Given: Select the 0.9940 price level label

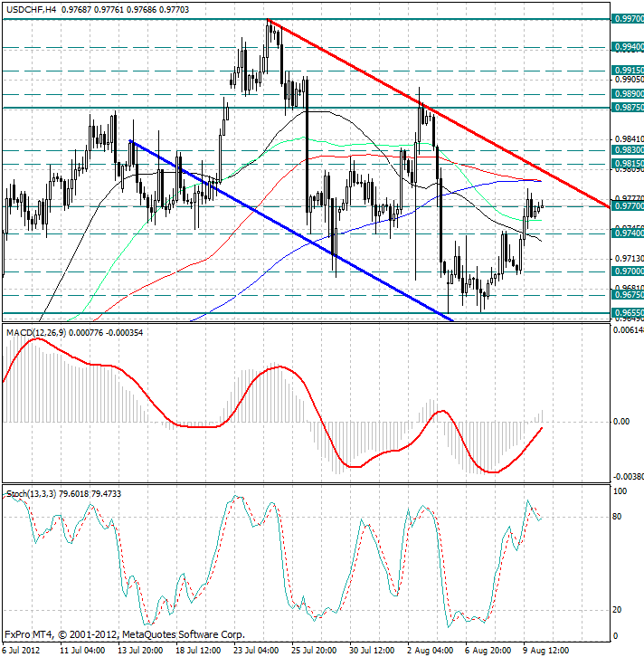Looking at the screenshot, I should (x=628, y=47).
